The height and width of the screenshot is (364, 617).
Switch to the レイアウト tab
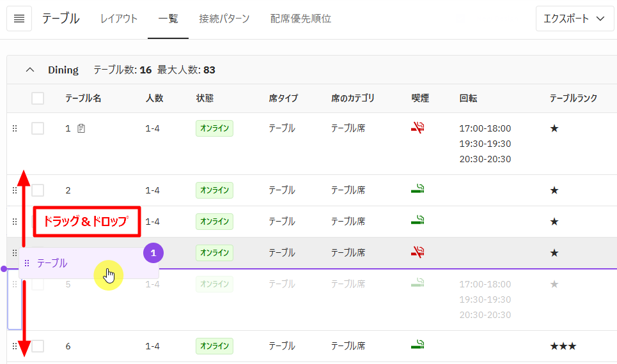click(x=119, y=19)
